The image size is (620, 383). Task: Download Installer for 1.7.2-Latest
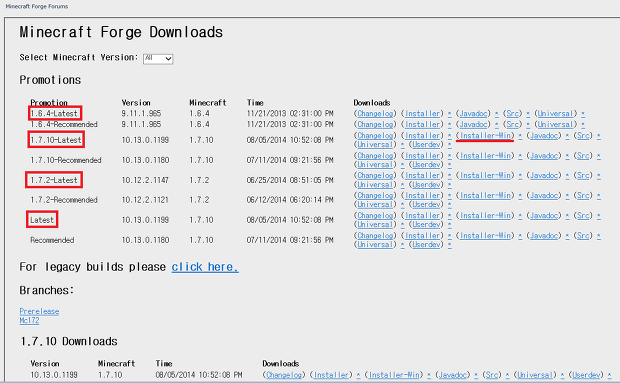point(422,175)
